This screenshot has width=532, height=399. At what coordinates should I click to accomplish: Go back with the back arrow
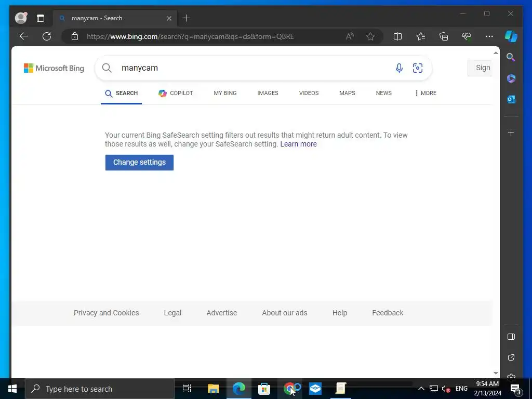pos(24,36)
